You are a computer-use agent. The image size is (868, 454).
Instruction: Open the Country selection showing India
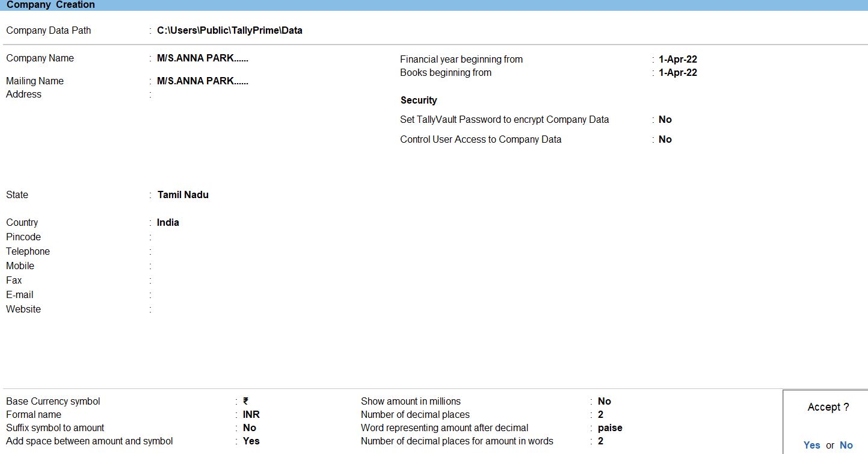point(168,223)
